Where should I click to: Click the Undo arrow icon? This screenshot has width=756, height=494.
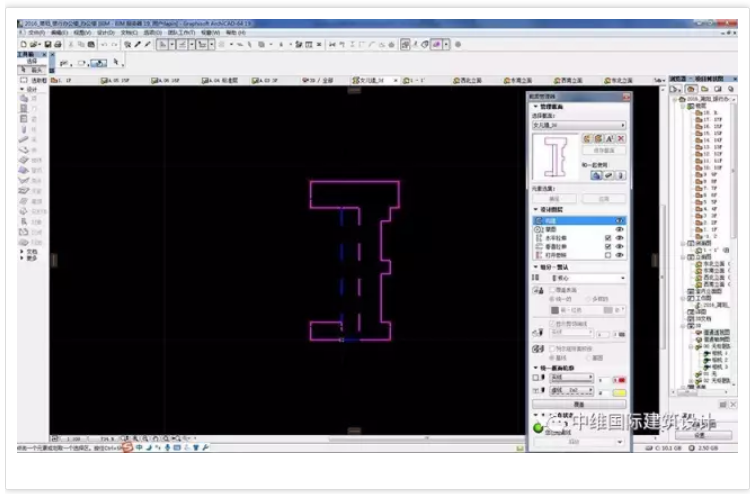pos(104,44)
